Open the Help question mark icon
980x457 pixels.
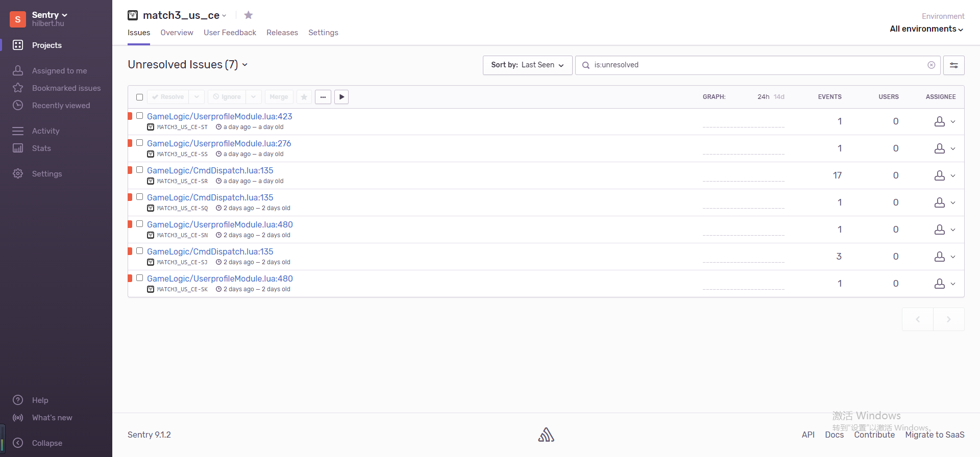point(18,400)
